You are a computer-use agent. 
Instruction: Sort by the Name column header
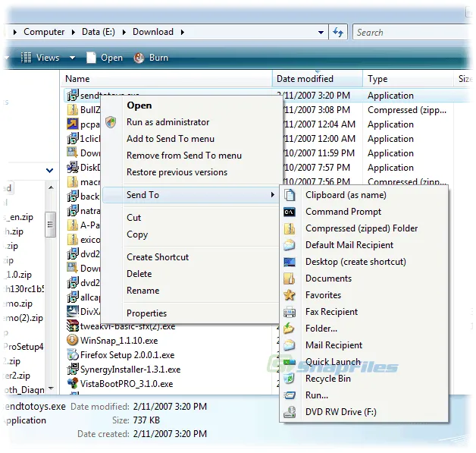(x=166, y=79)
